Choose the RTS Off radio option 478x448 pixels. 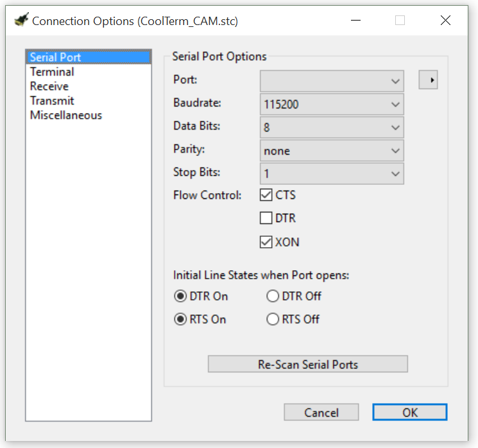tap(273, 319)
